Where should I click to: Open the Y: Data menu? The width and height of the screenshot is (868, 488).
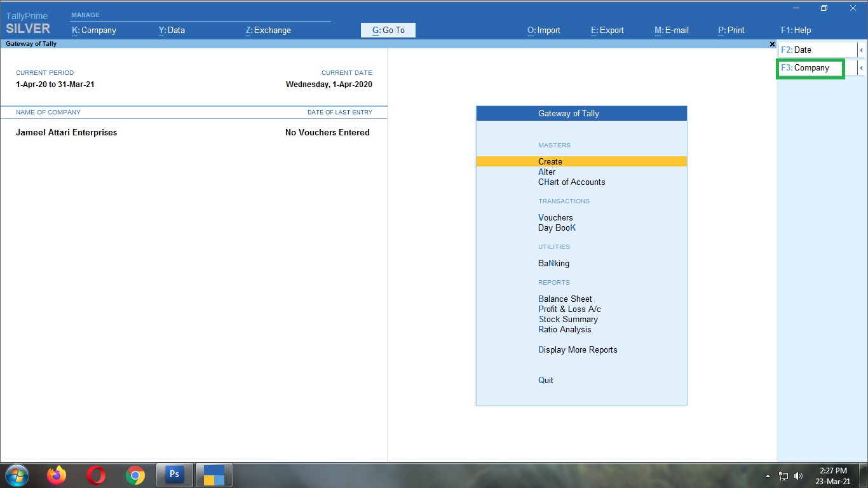point(172,30)
